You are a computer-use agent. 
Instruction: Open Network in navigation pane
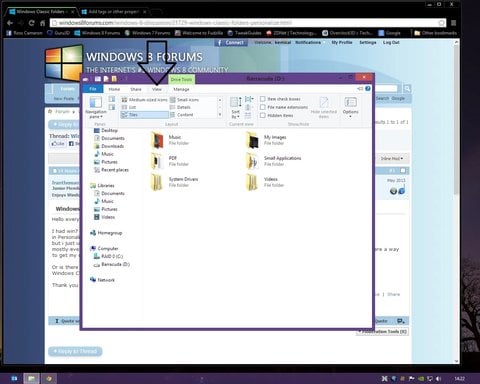102,280
